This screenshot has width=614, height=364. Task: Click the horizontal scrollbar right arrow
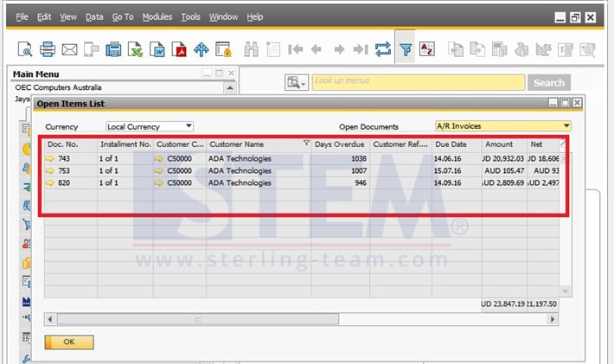pyautogui.click(x=553, y=319)
